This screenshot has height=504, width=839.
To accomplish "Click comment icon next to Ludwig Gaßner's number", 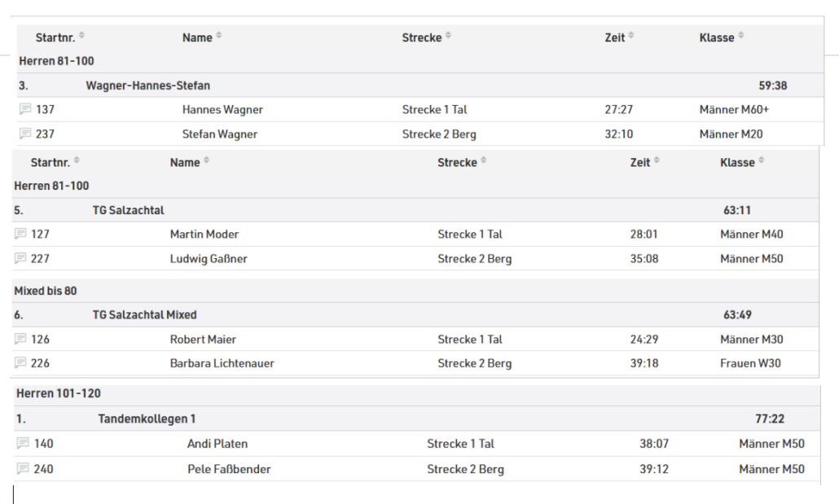I will pos(20,258).
